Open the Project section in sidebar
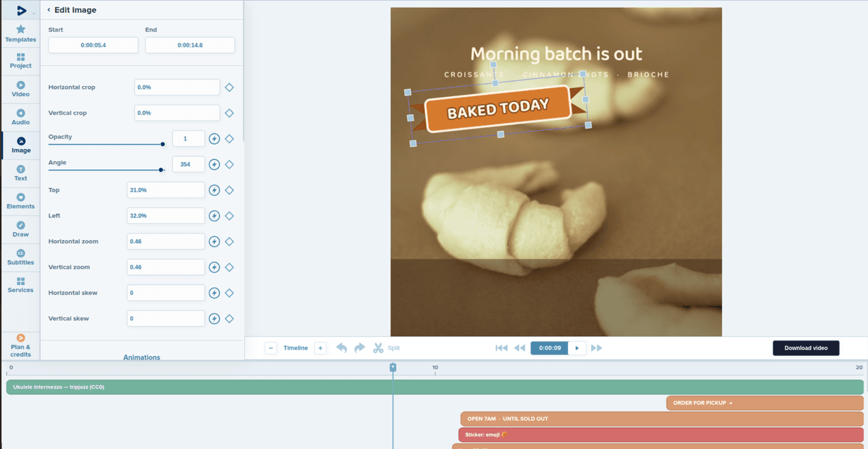The width and height of the screenshot is (868, 449). tap(20, 61)
